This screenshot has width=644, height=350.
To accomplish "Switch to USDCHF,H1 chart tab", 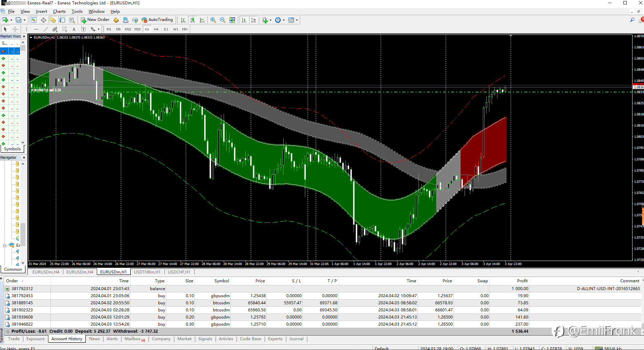I will point(179,272).
